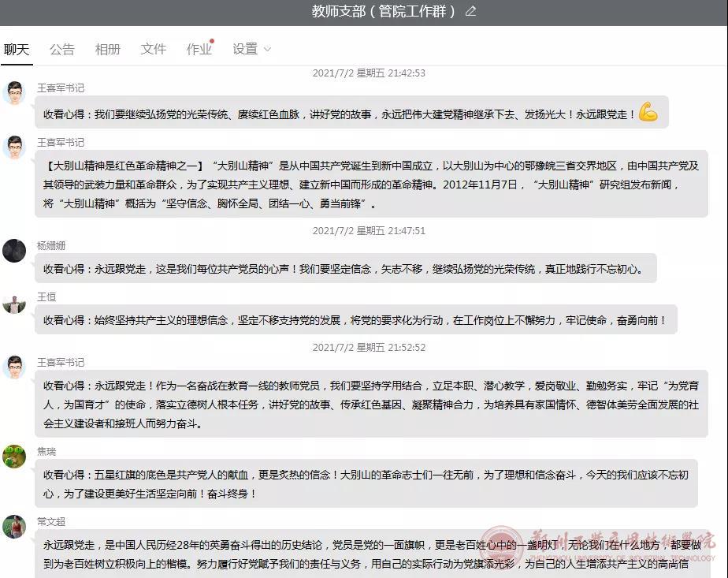Open 王恒's profile avatar
728x578 pixels.
[x=14, y=303]
